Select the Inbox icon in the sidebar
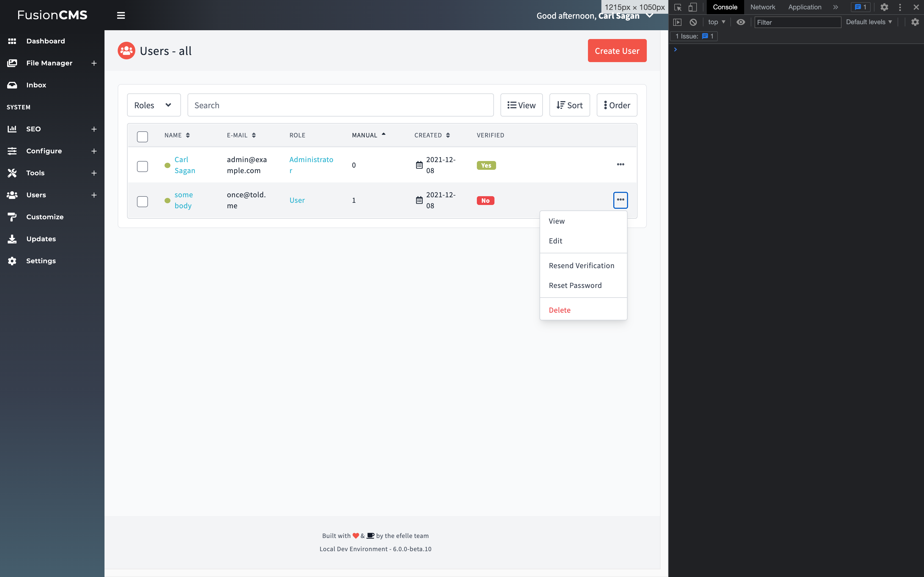This screenshot has height=577, width=924. (x=12, y=85)
